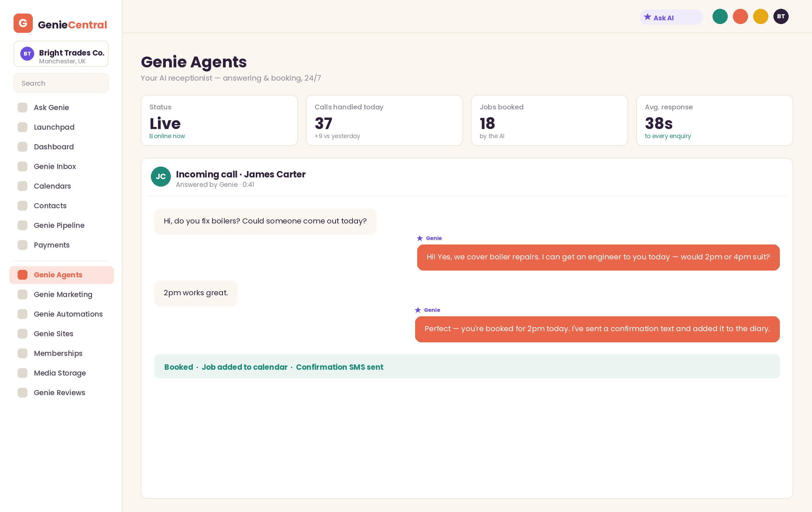The height and width of the screenshot is (512, 812).
Task: Click the star icon above the first Genie reply
Action: tap(420, 238)
